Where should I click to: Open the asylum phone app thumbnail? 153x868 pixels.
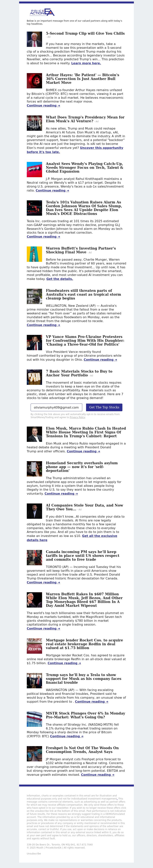pos(34,469)
